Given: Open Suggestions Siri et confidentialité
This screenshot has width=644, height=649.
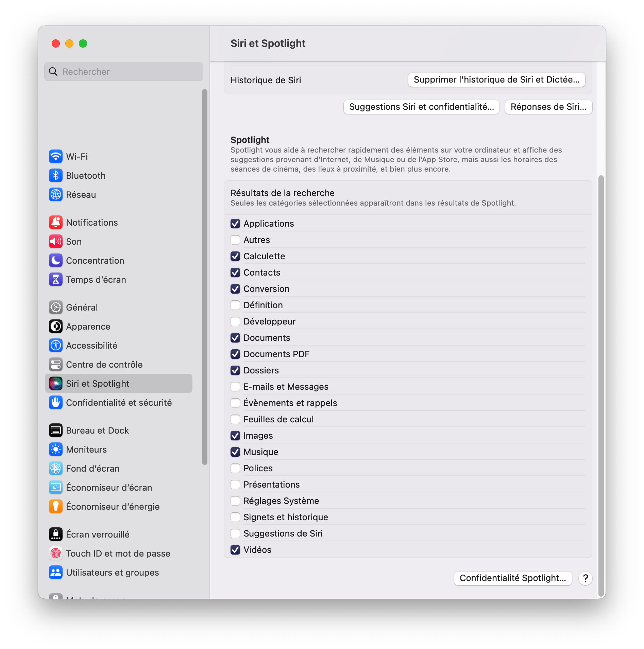Looking at the screenshot, I should click(421, 107).
